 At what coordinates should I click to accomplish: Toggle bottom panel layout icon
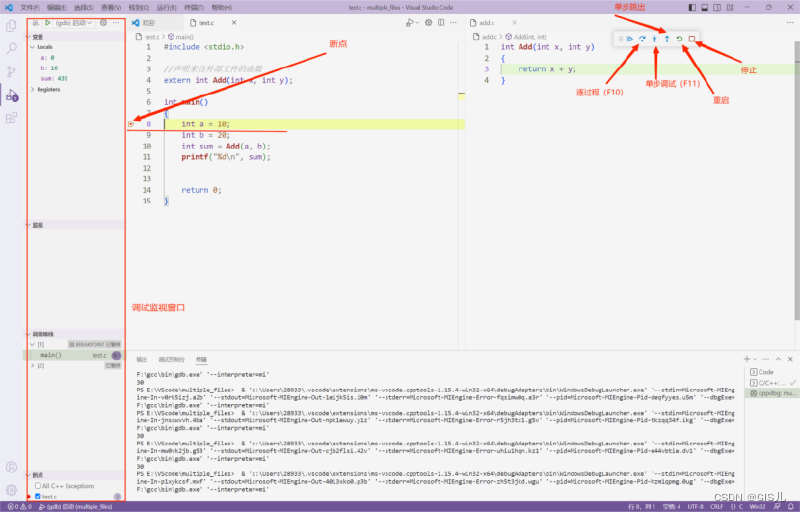tap(705, 7)
